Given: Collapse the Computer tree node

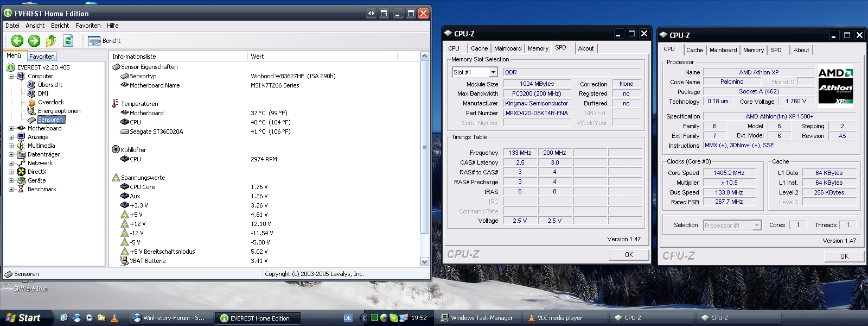Looking at the screenshot, I should (x=11, y=76).
